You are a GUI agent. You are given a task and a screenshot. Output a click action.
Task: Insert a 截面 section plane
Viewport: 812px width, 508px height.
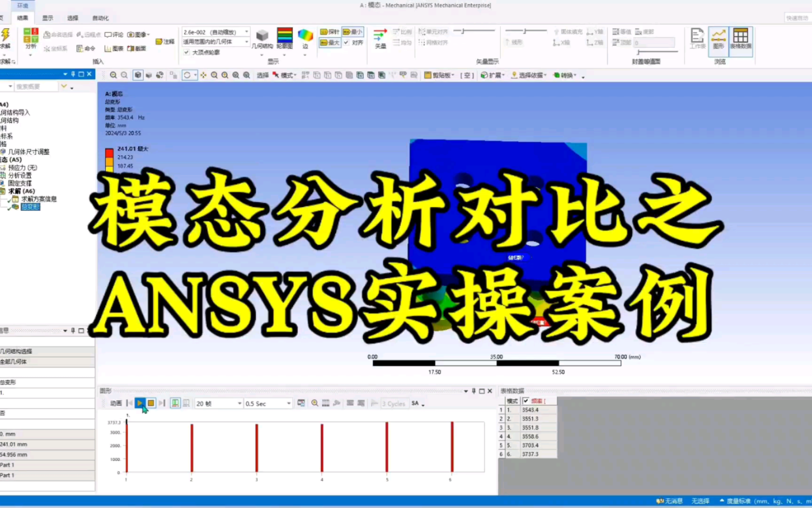pos(136,48)
